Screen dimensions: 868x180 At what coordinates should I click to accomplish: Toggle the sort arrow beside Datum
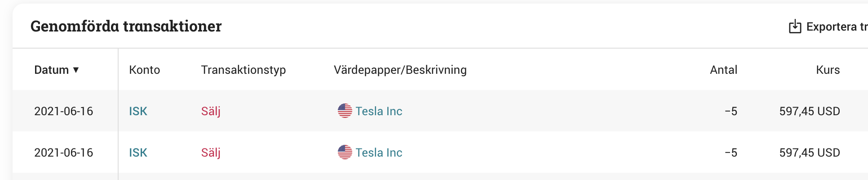(76, 70)
